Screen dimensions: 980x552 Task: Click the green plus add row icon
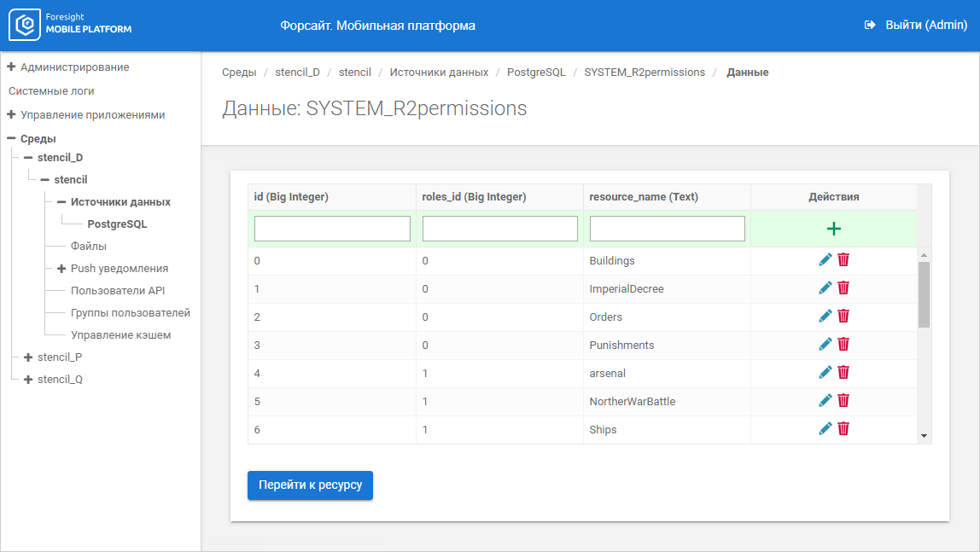pyautogui.click(x=833, y=229)
